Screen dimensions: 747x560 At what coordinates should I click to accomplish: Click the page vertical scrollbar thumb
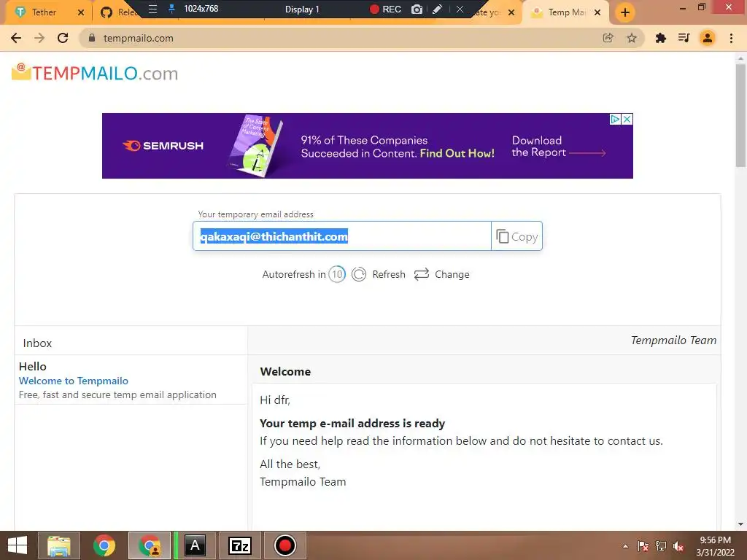point(740,114)
